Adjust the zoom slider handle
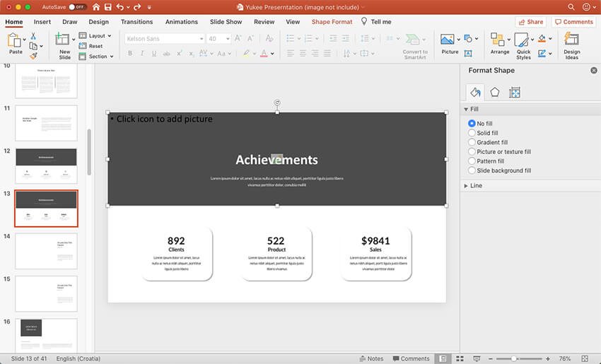This screenshot has height=364, width=601. (x=513, y=358)
